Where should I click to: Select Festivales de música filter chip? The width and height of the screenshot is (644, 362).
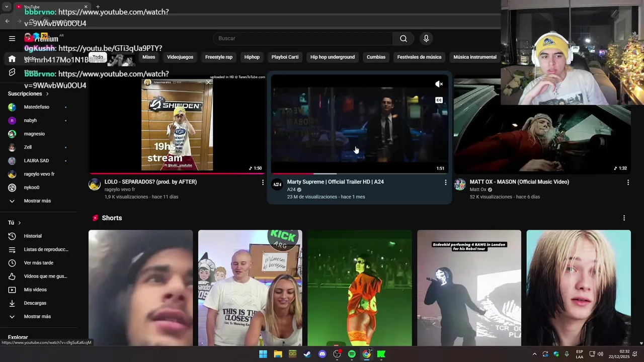click(419, 57)
